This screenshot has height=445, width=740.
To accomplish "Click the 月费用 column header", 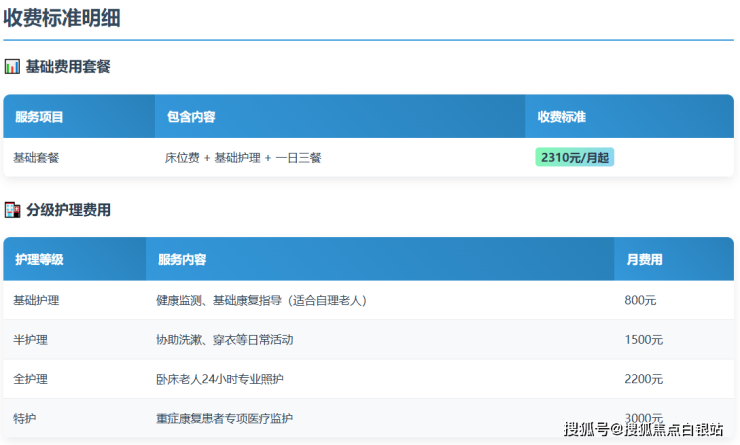I will coord(644,260).
